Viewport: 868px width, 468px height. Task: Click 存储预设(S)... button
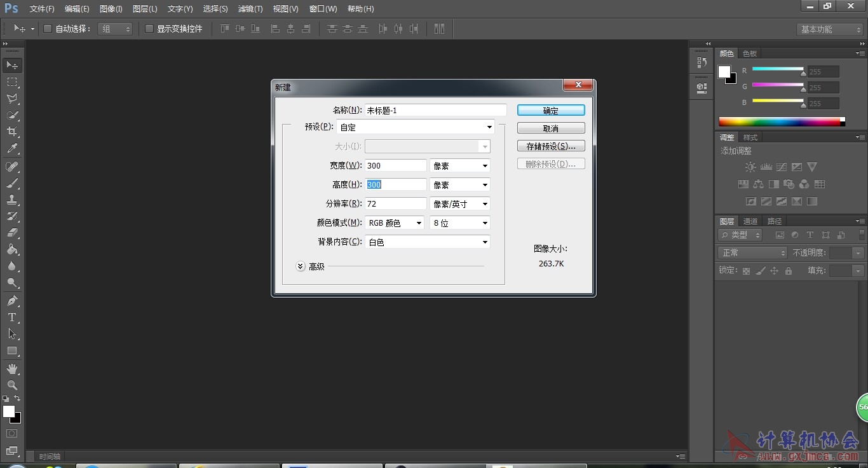(x=551, y=146)
